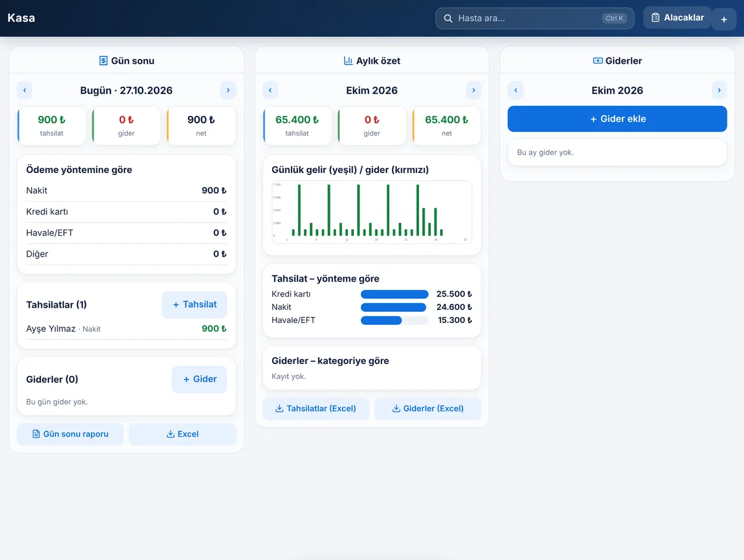Click the 65.400 ₺ tahsilat card
This screenshot has height=560, width=744.
coord(297,126)
